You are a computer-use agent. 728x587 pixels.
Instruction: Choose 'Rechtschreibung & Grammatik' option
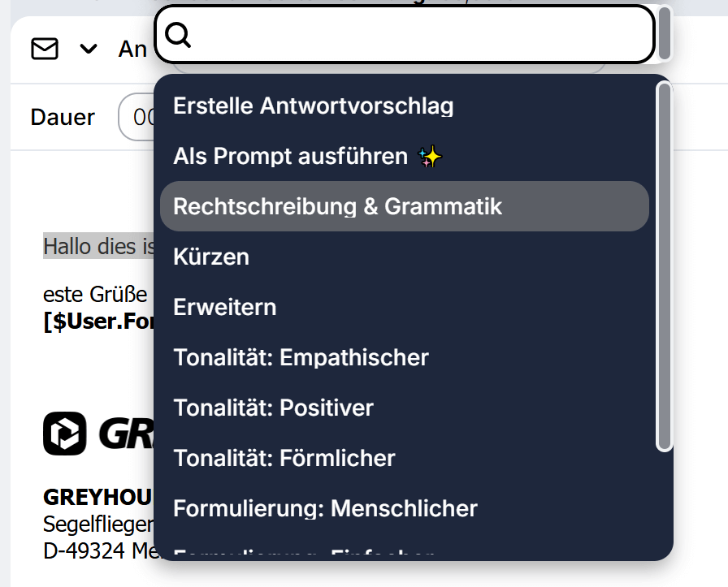click(x=338, y=206)
